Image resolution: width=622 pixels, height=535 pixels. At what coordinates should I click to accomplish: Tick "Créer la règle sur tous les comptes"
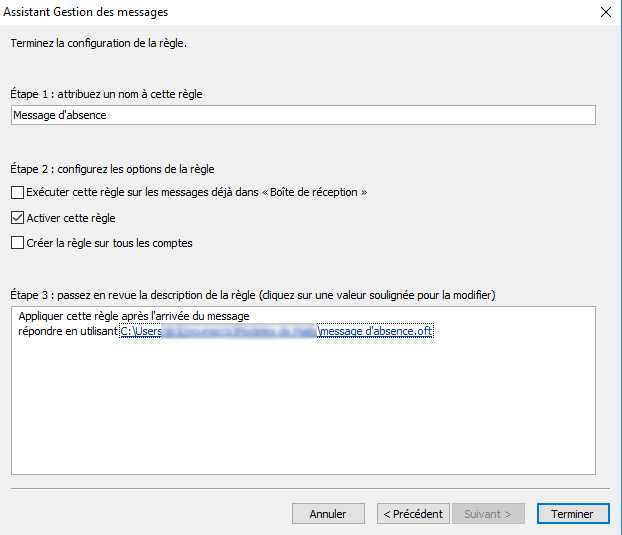click(x=17, y=242)
